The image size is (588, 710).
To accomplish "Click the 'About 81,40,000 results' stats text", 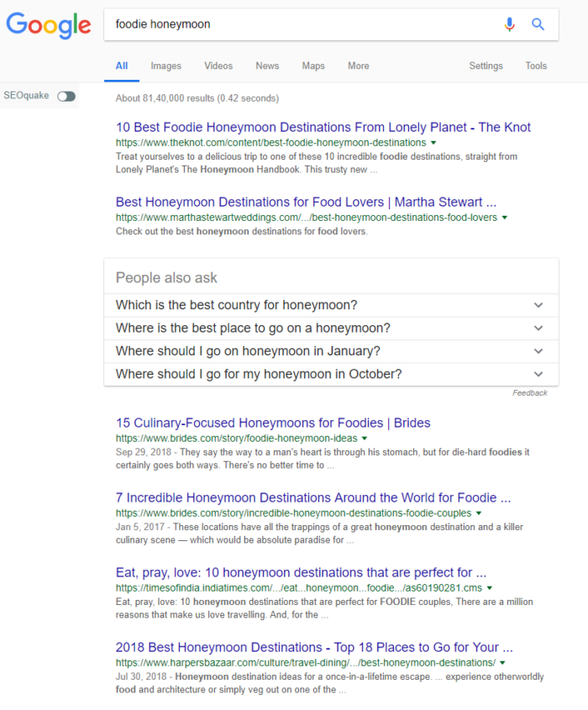I will click(x=197, y=98).
